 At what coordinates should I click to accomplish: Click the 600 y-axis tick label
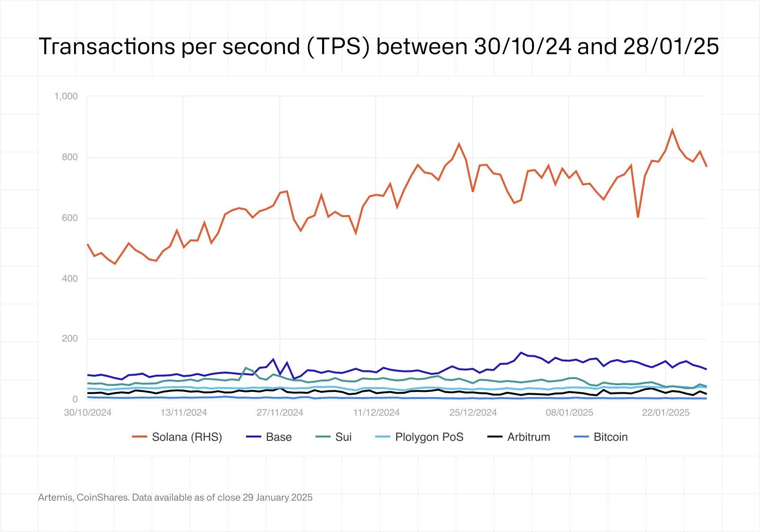[x=69, y=218]
